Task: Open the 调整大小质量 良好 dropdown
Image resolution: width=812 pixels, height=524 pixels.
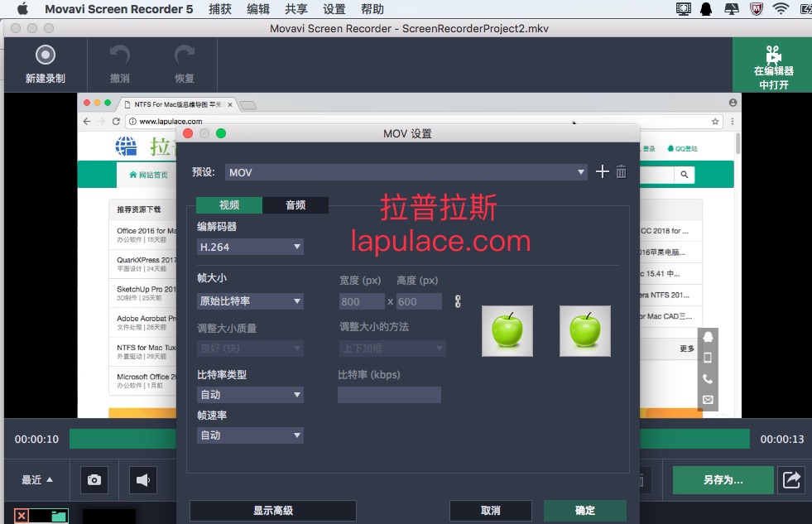Action: tap(250, 348)
